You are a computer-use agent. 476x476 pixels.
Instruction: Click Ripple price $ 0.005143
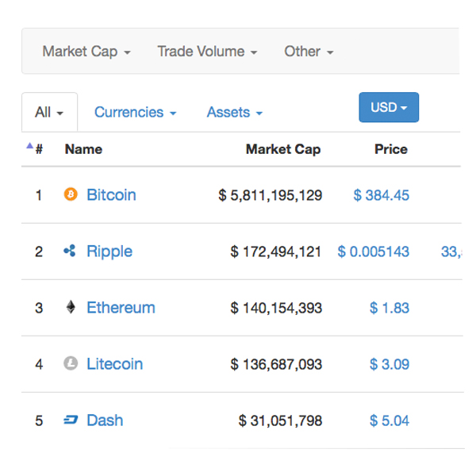(x=374, y=251)
